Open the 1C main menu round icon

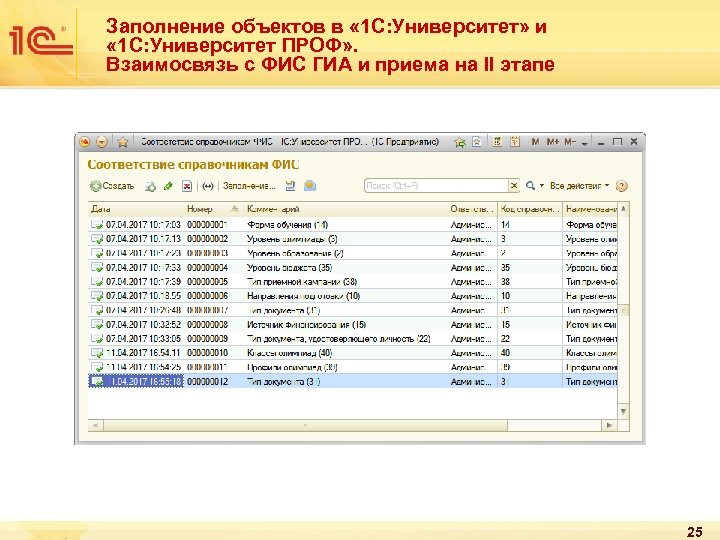point(84,142)
